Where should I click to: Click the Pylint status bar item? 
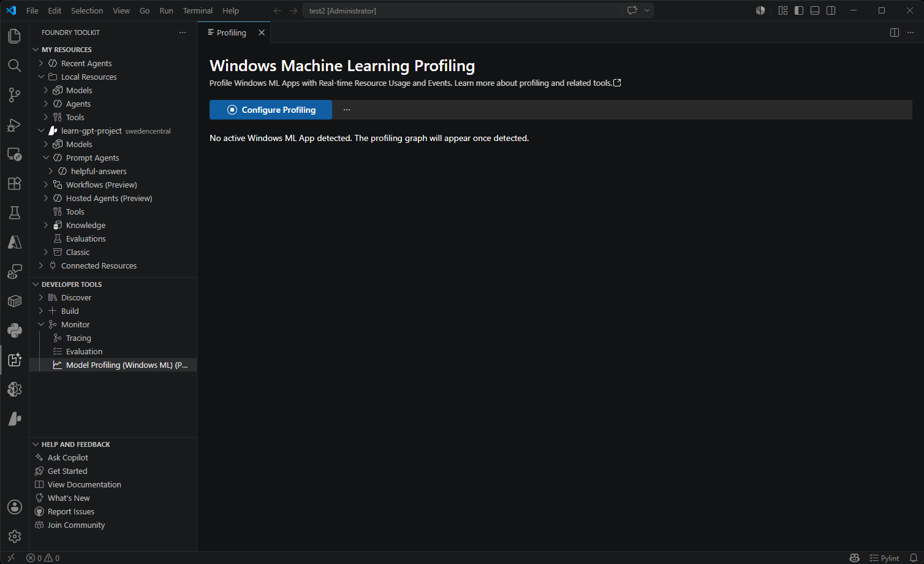884,558
